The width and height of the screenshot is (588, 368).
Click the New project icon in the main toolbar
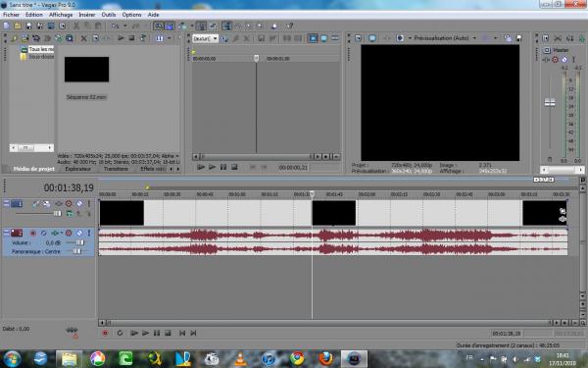click(7, 26)
